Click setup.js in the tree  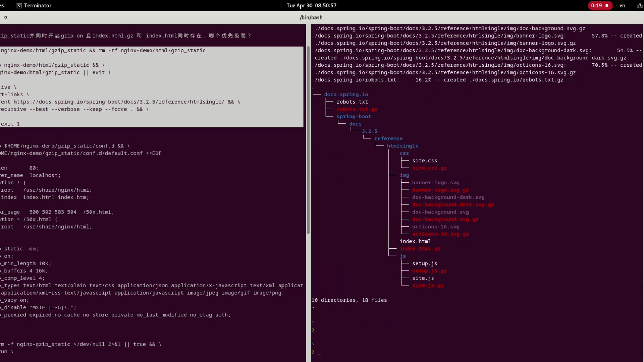(425, 263)
